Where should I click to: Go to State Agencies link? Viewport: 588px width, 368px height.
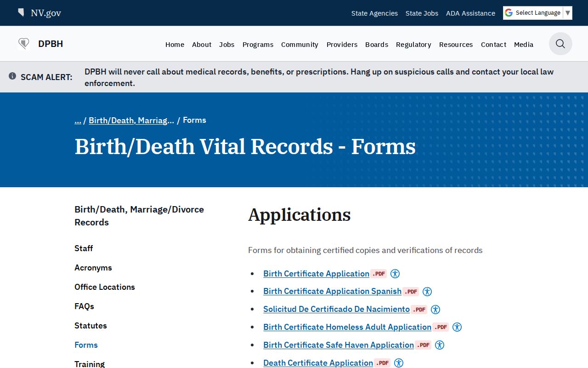(x=374, y=13)
